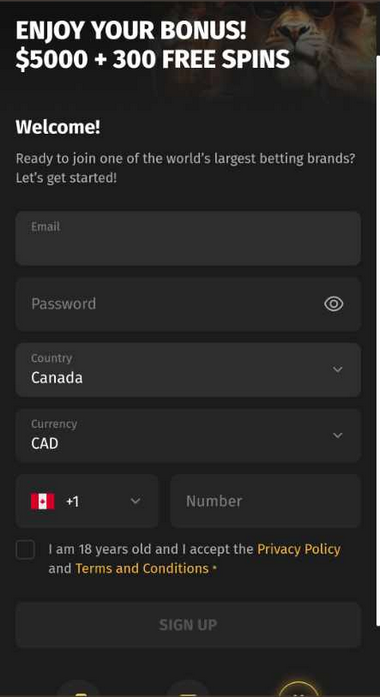Click the SIGN UP button

(188, 625)
